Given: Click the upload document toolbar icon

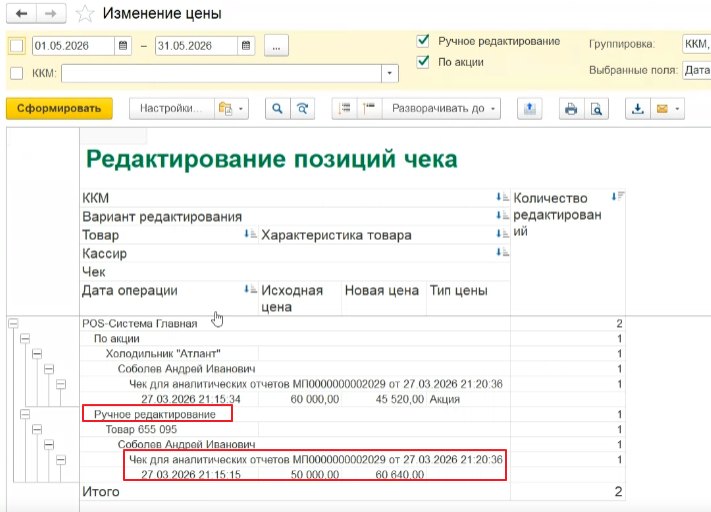Looking at the screenshot, I should click(x=530, y=108).
